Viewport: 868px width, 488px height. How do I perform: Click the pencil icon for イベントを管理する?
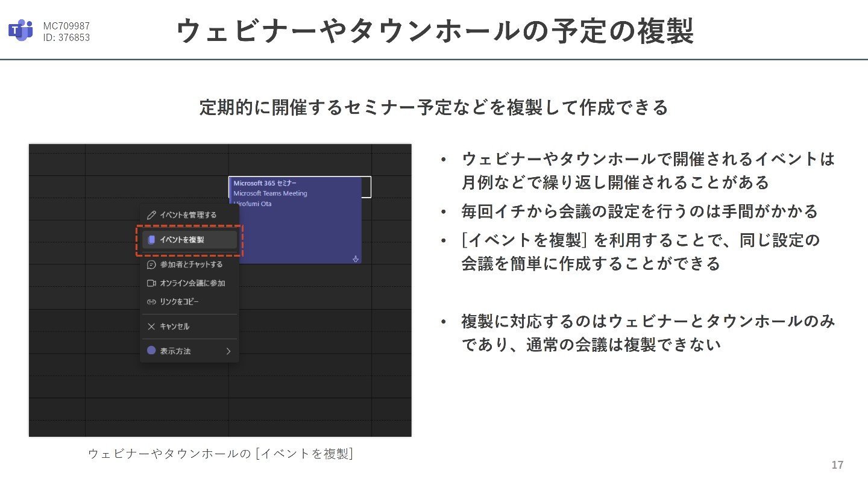click(x=152, y=214)
